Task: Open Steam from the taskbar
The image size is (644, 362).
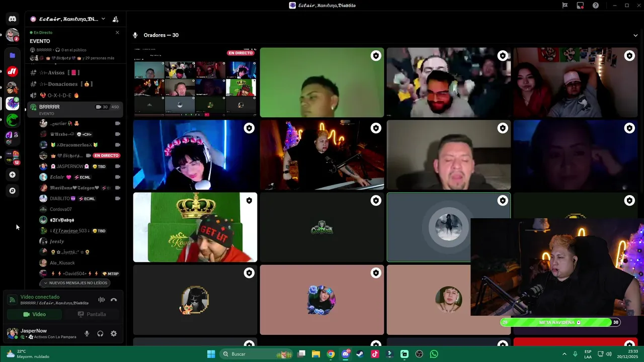Action: pos(360,354)
